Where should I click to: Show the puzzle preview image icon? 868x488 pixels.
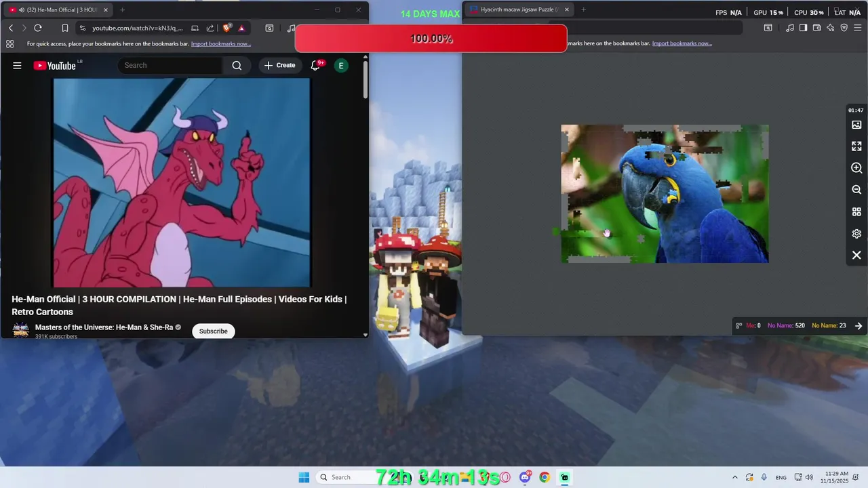(x=856, y=125)
